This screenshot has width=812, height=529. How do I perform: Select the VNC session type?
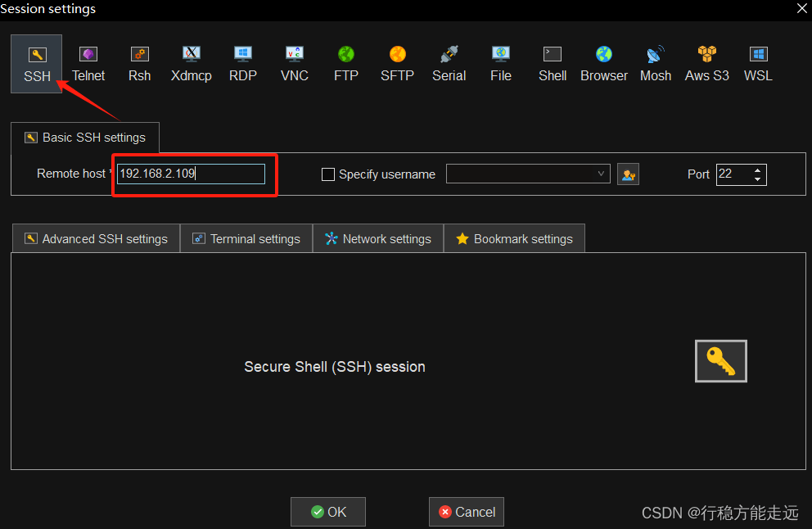(x=294, y=64)
